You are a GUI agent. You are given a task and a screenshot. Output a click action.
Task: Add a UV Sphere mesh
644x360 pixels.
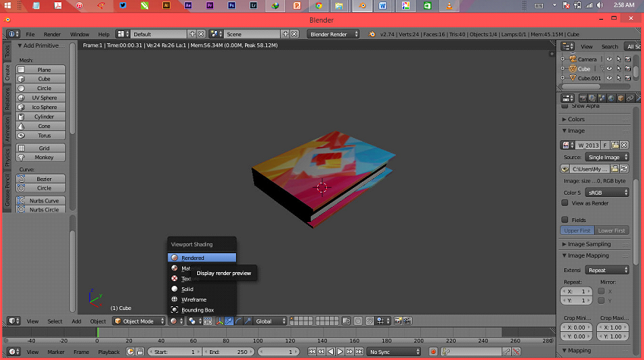coord(41,98)
